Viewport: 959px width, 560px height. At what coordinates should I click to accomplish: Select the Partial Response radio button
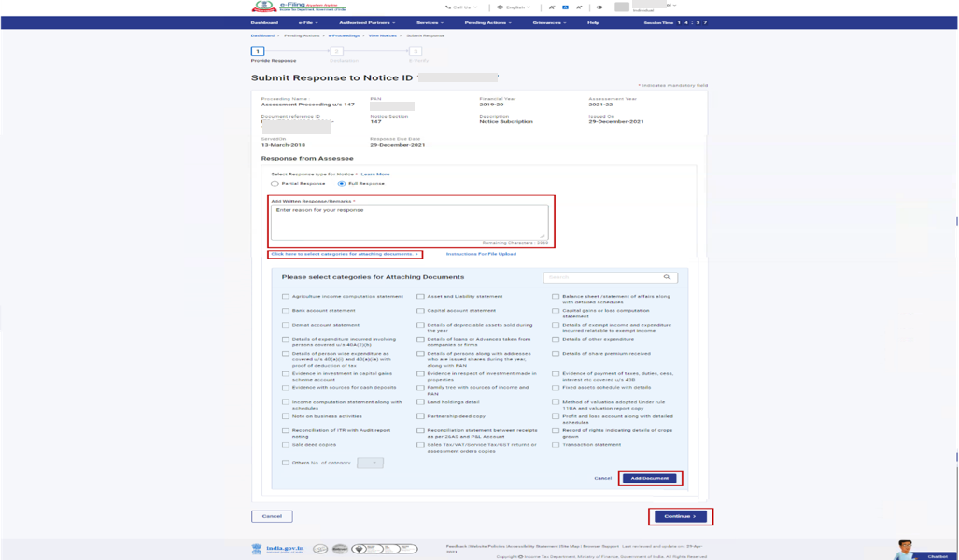pos(275,184)
